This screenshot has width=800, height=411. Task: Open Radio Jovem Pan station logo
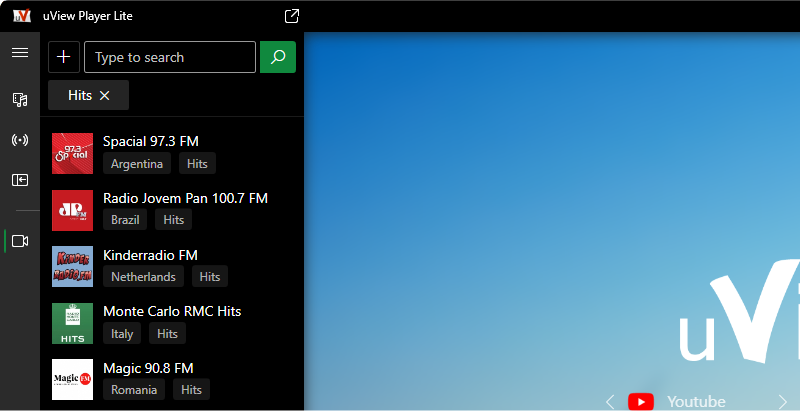click(x=72, y=210)
